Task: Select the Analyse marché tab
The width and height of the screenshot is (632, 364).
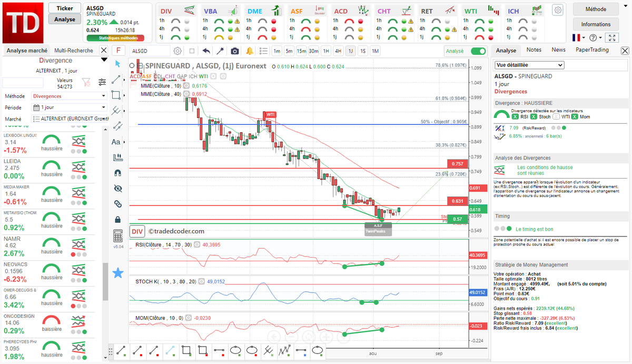Action: (x=27, y=51)
